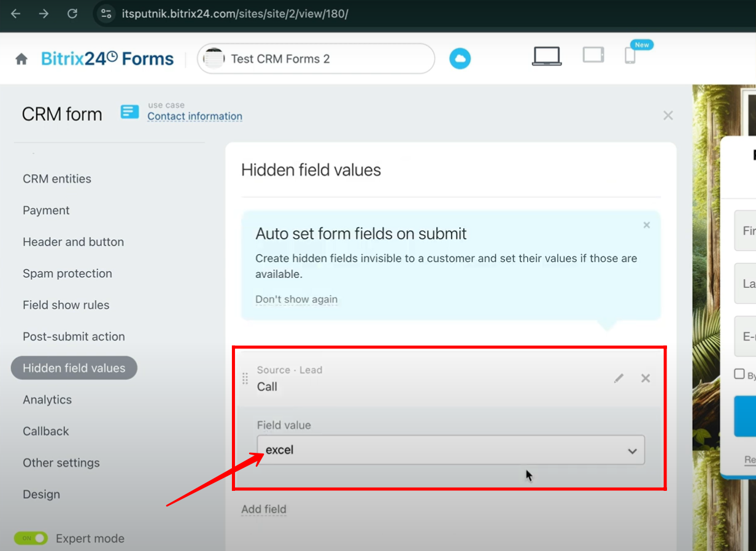This screenshot has width=756, height=551.
Task: Open Spam protection section
Action: 67,274
